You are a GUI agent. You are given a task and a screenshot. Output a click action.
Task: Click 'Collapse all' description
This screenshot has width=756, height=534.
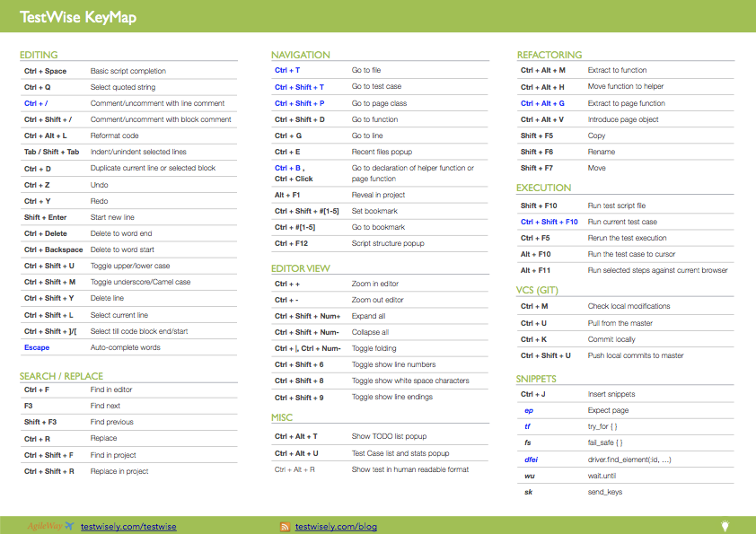pos(370,332)
